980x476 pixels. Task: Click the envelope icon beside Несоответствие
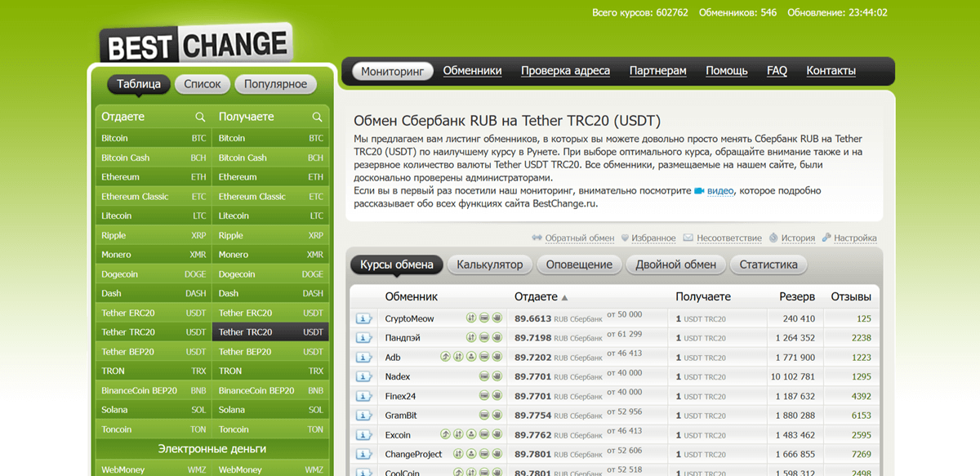[688, 238]
